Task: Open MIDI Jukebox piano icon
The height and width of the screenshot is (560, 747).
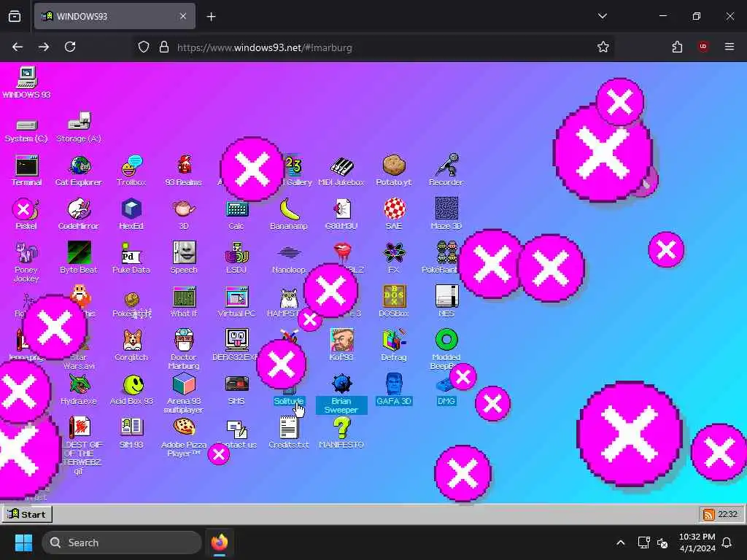Action: click(341, 166)
